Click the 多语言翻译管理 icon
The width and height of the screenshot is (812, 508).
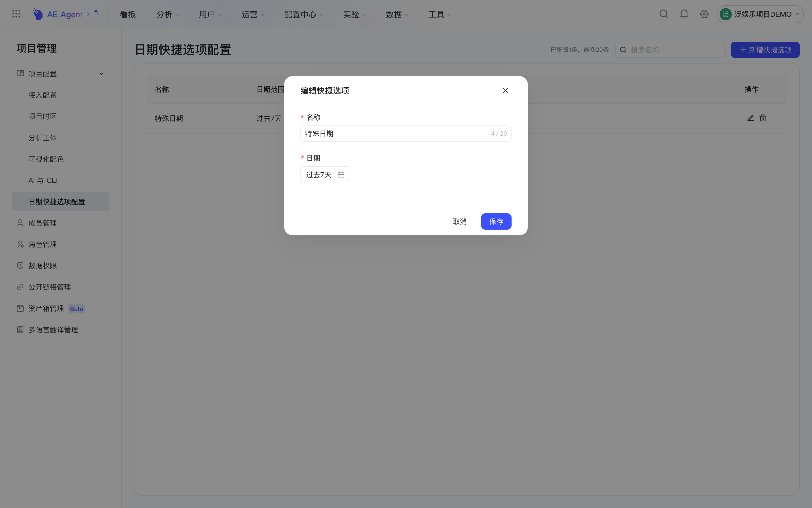click(20, 330)
